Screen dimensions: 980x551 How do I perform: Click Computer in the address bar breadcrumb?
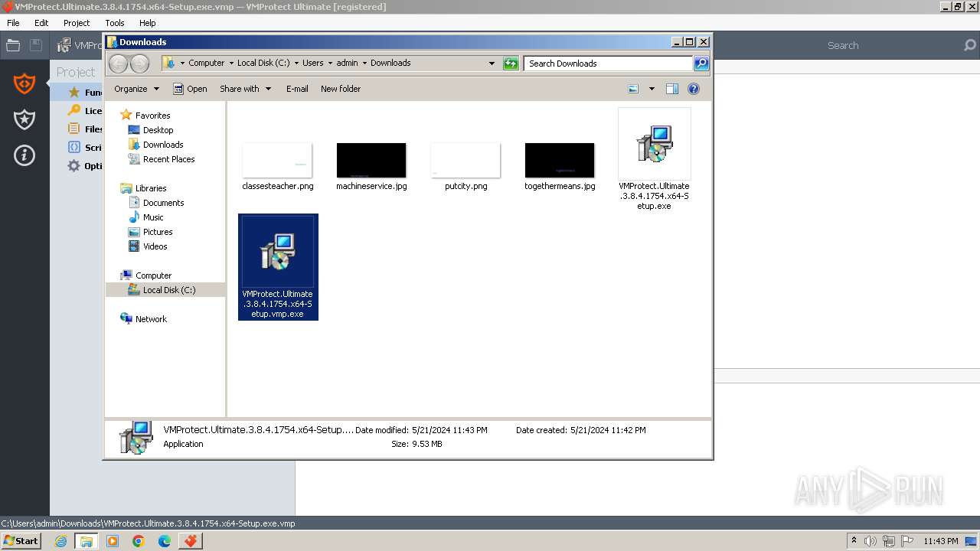point(207,63)
